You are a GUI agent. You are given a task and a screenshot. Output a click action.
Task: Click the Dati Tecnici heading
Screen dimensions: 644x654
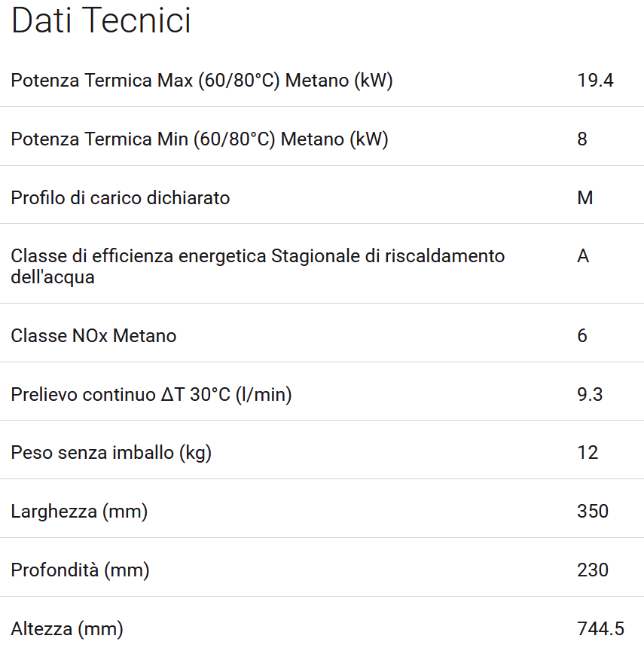coord(101,21)
